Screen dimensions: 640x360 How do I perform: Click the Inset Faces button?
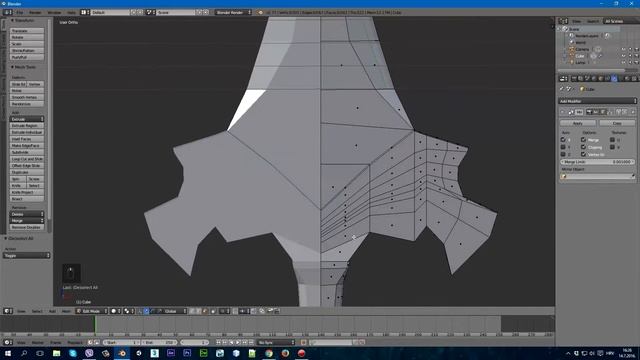[27, 139]
